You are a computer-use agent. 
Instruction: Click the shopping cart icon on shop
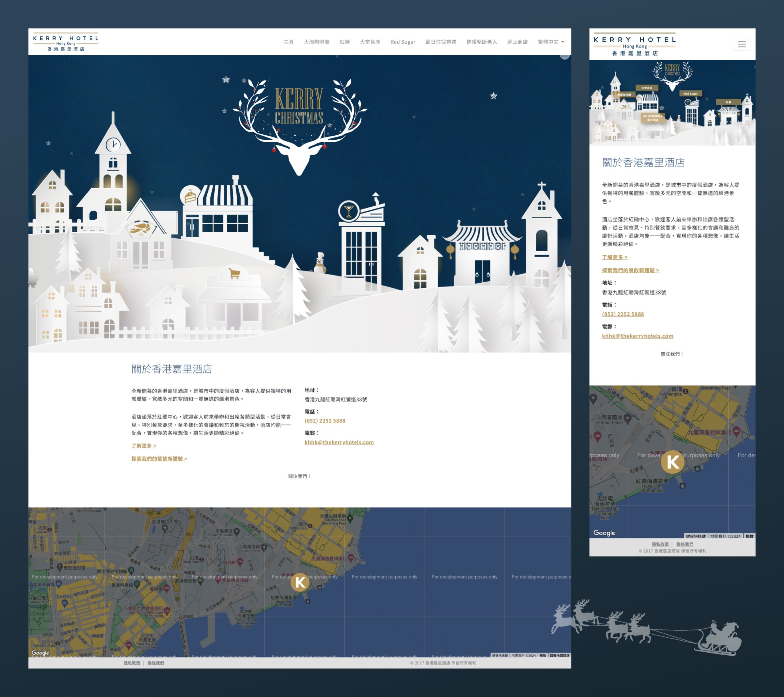click(x=234, y=274)
